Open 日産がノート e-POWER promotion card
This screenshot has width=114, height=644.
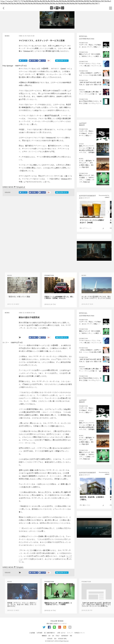(59, 290)
